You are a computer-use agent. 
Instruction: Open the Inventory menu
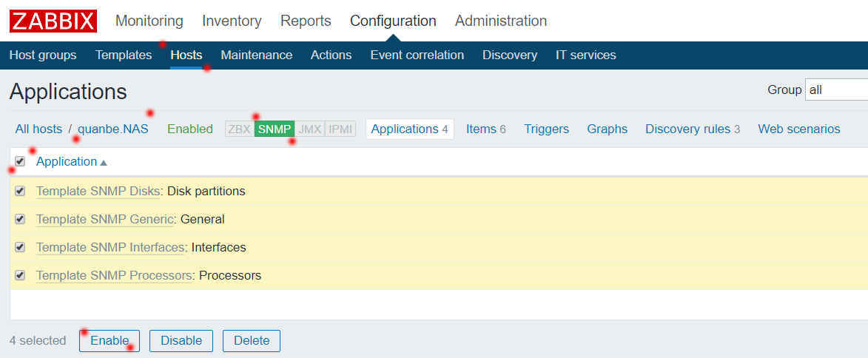pos(232,21)
